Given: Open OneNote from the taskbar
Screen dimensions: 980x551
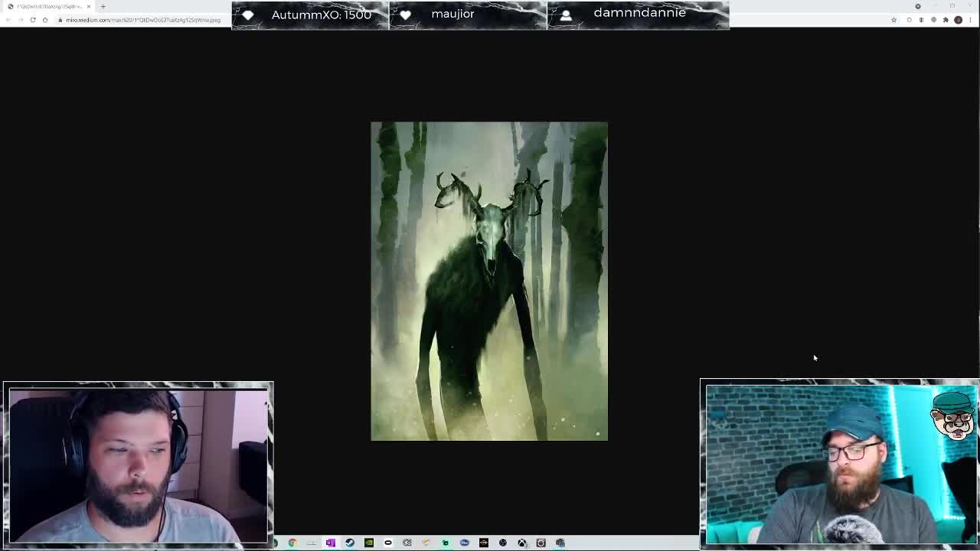Looking at the screenshot, I should pos(330,543).
